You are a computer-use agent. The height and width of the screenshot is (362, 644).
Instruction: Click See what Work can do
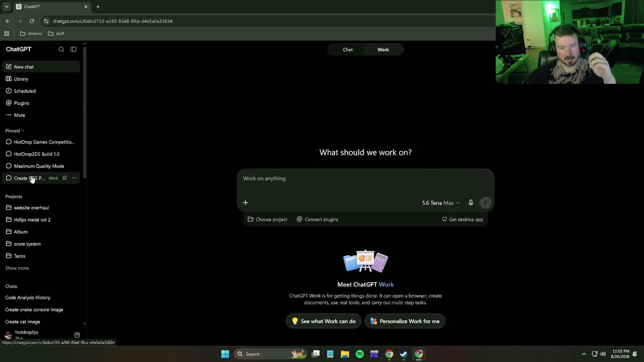click(x=324, y=321)
